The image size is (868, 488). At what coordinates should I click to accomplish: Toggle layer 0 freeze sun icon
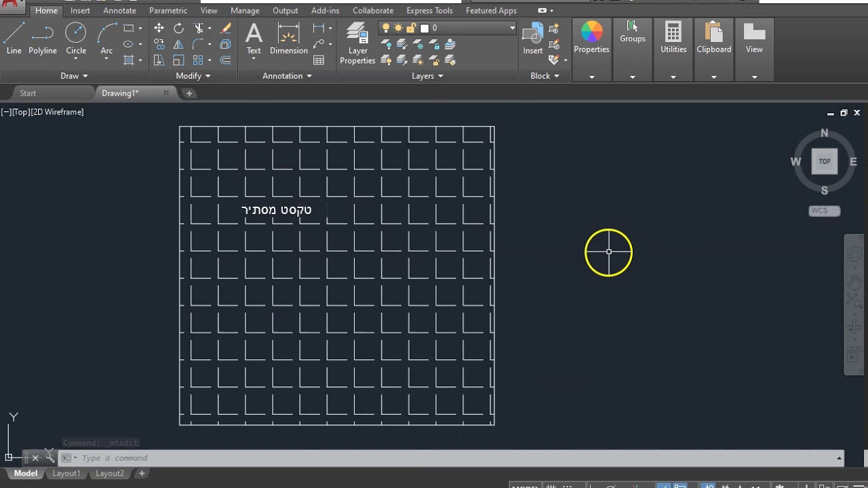tap(398, 28)
